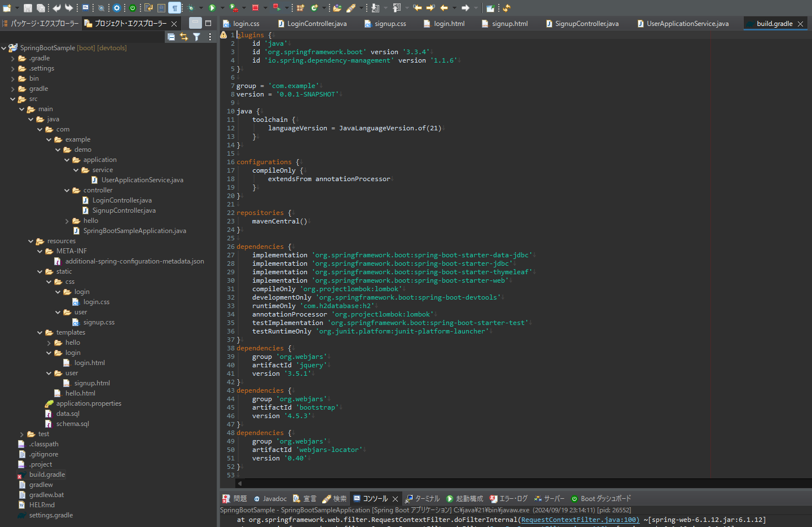Click the Save floppy disk icon

point(27,8)
